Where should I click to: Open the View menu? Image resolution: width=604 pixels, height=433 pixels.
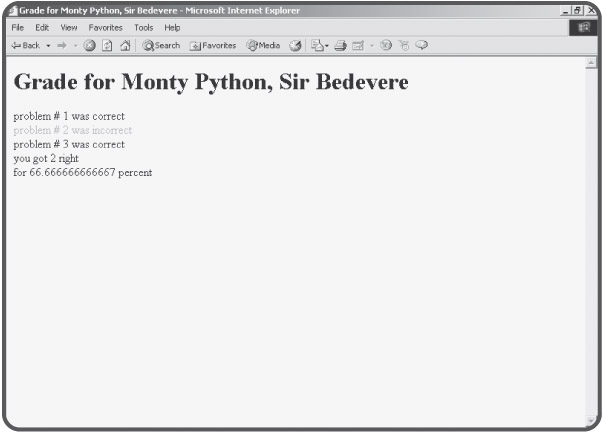click(x=69, y=27)
